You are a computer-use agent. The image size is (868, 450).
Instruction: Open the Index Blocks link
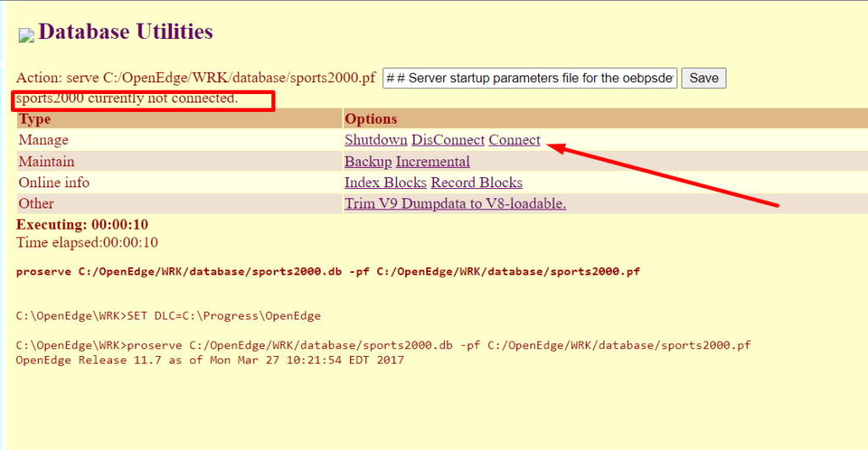tap(386, 182)
